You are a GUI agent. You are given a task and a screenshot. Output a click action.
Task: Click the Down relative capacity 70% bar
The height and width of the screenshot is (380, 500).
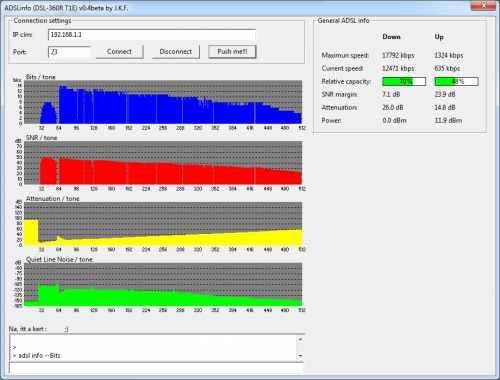coord(404,81)
